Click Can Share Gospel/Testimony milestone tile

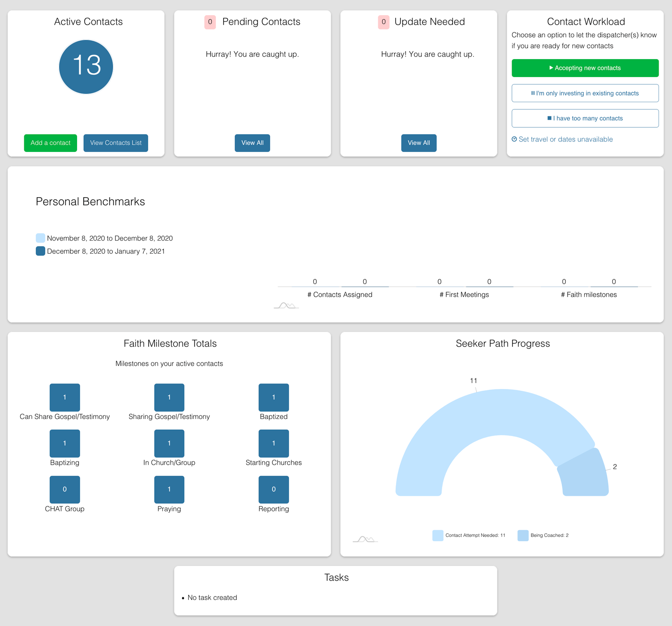tap(65, 397)
